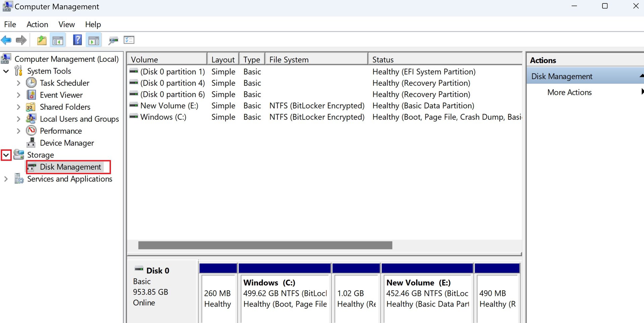Screen dimensions: 644x323
Task: Click the Storage drives icon
Action: [19, 155]
